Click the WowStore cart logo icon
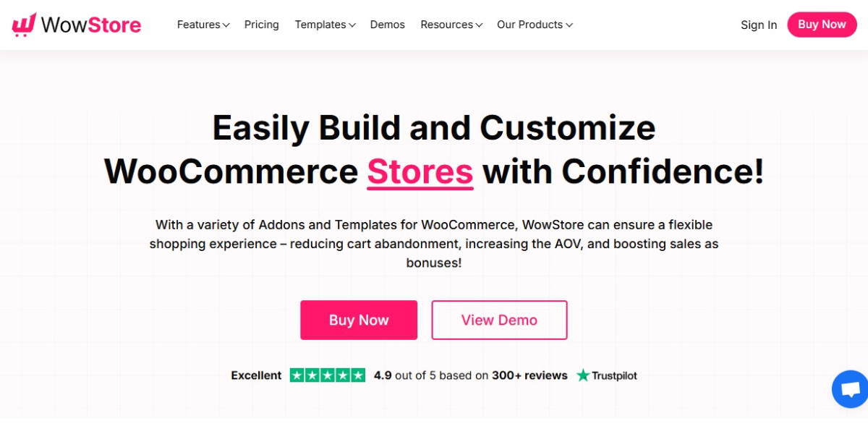868x434 pixels. [24, 25]
